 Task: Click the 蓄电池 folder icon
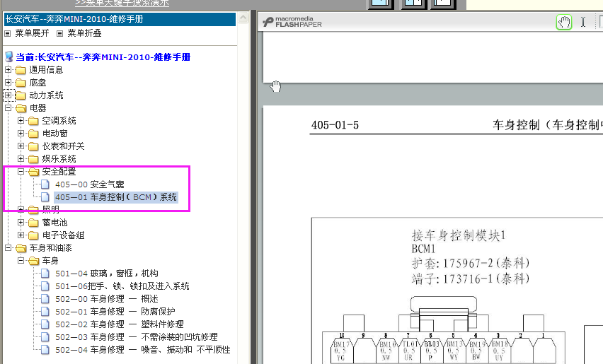click(33, 223)
